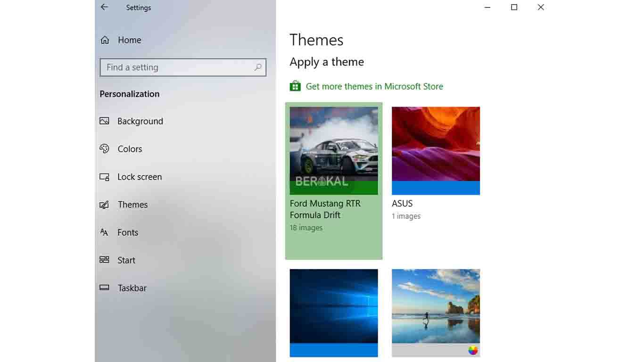This screenshot has width=644, height=362.
Task: Go to Lock screen settings
Action: [140, 177]
